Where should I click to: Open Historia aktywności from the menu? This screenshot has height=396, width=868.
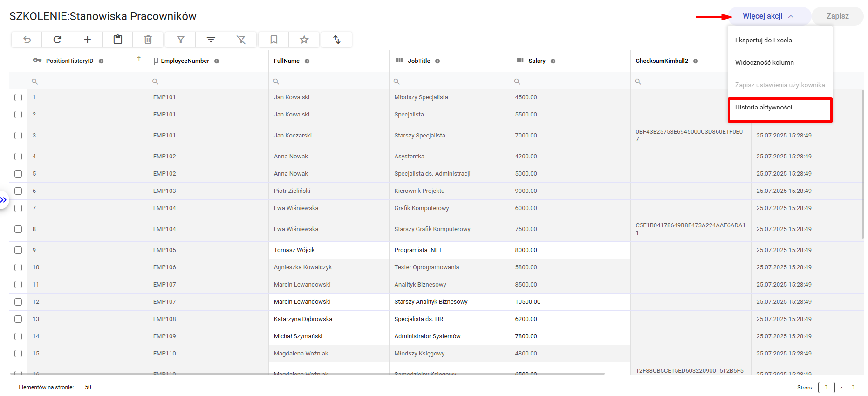click(763, 107)
